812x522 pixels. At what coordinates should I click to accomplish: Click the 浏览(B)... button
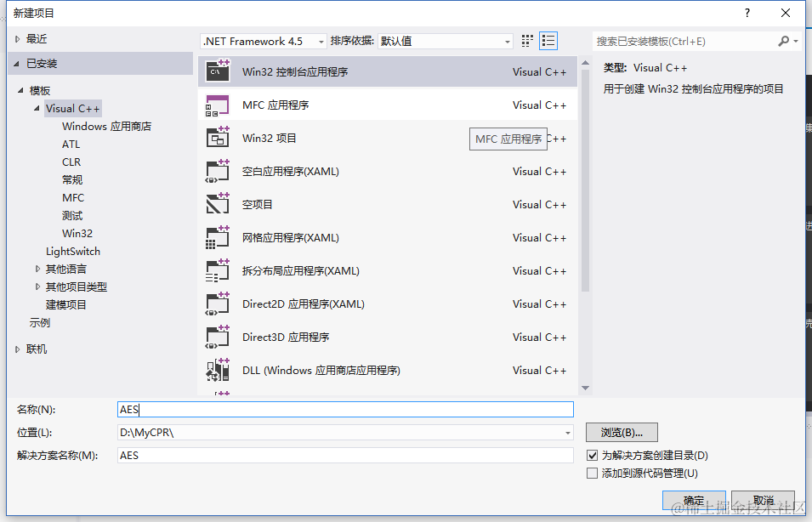tap(622, 433)
